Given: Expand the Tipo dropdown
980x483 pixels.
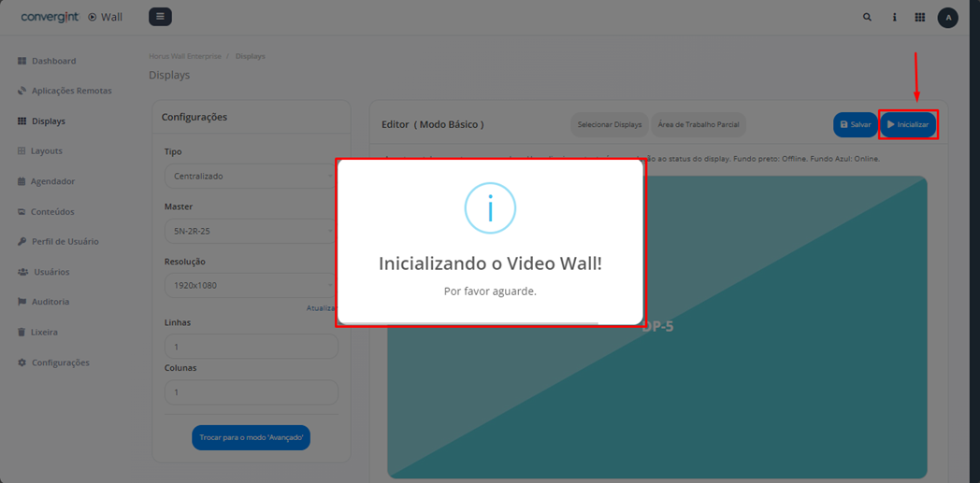Looking at the screenshot, I should click(x=250, y=176).
